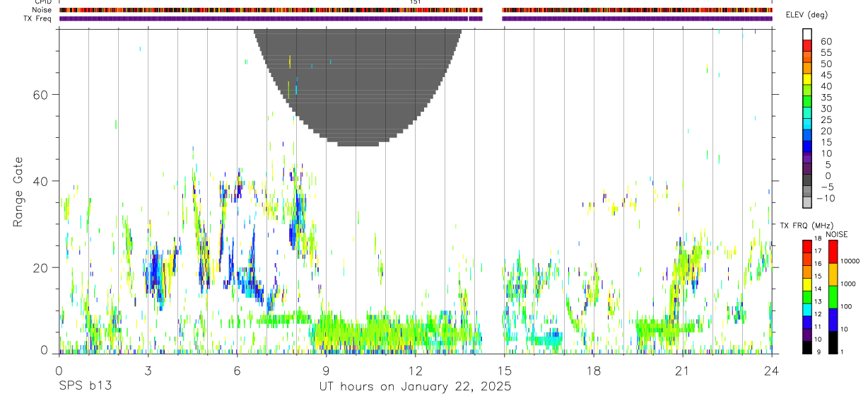Click Range Gate axis tick '60'
Image resolution: width=868 pixels, height=401 pixels.
tap(40, 94)
